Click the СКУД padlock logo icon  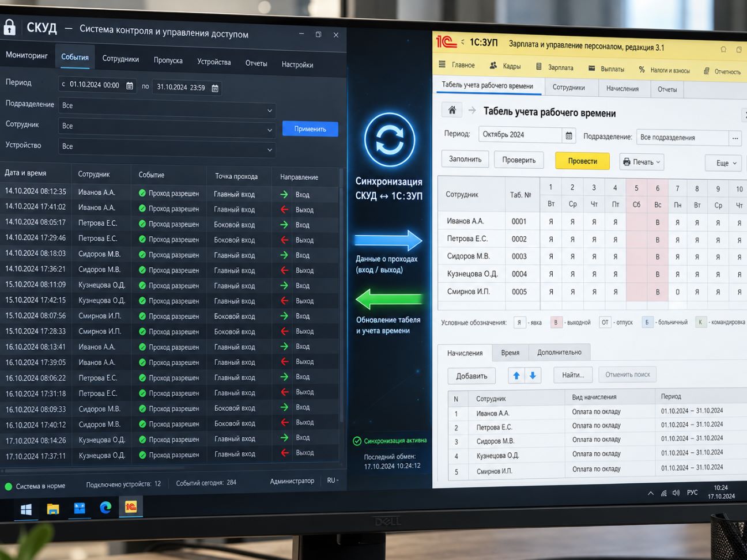tap(9, 27)
